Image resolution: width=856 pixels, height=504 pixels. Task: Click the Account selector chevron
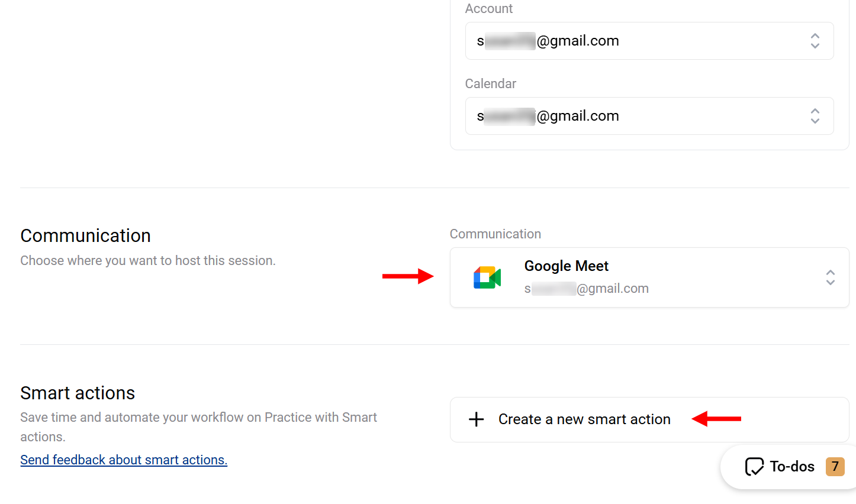click(815, 41)
